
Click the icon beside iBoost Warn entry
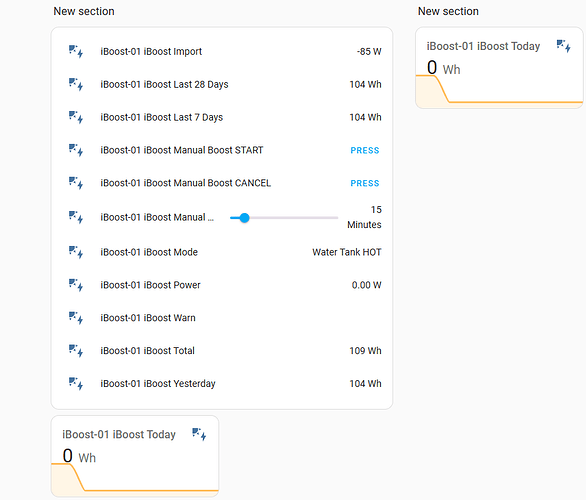pos(76,318)
